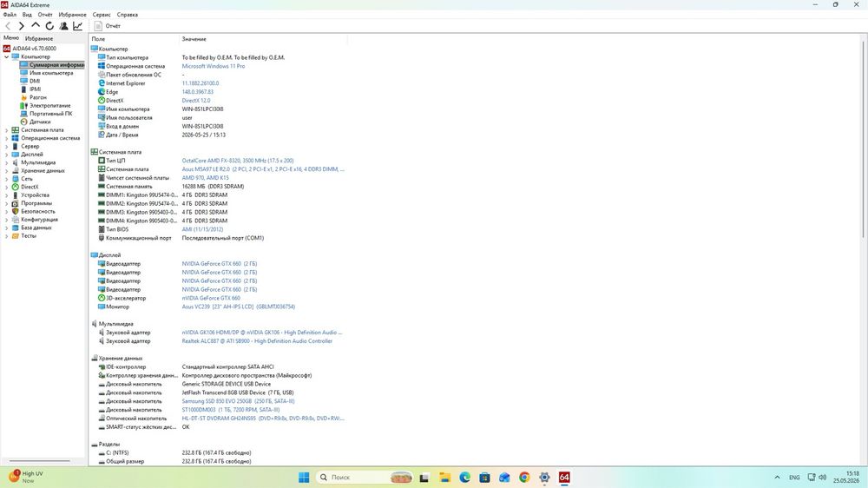Open the DirectX 12.0 link
This screenshot has width=868, height=488.
tap(196, 101)
